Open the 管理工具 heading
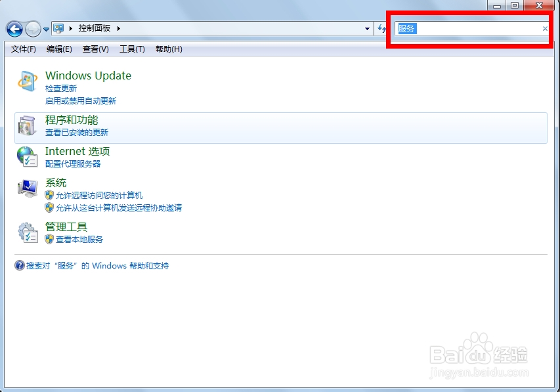 point(66,227)
